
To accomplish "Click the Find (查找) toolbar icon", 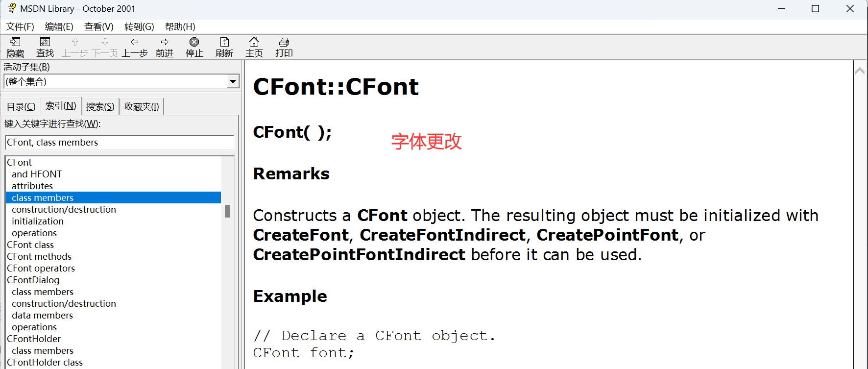I will 45,42.
